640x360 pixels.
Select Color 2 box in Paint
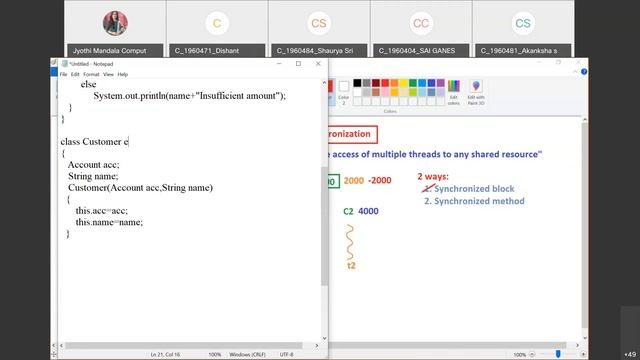point(344,92)
